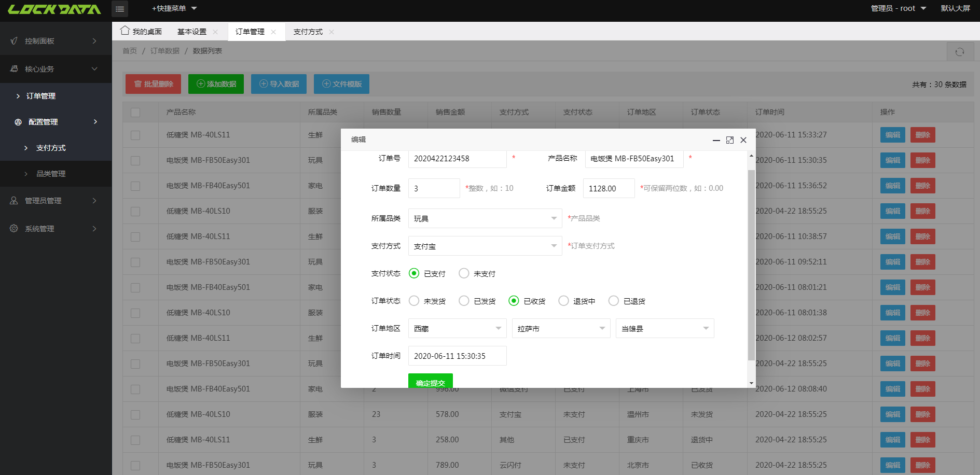Select 已支付 payment status radio

pyautogui.click(x=414, y=273)
